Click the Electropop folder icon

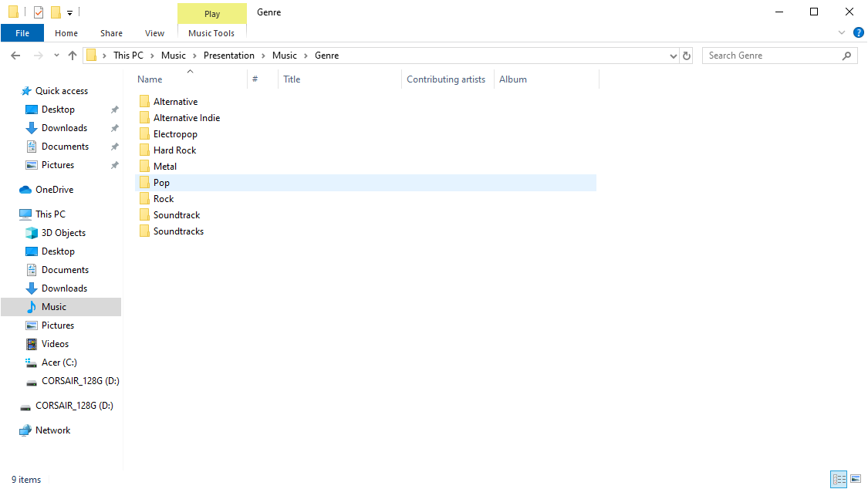pos(144,134)
